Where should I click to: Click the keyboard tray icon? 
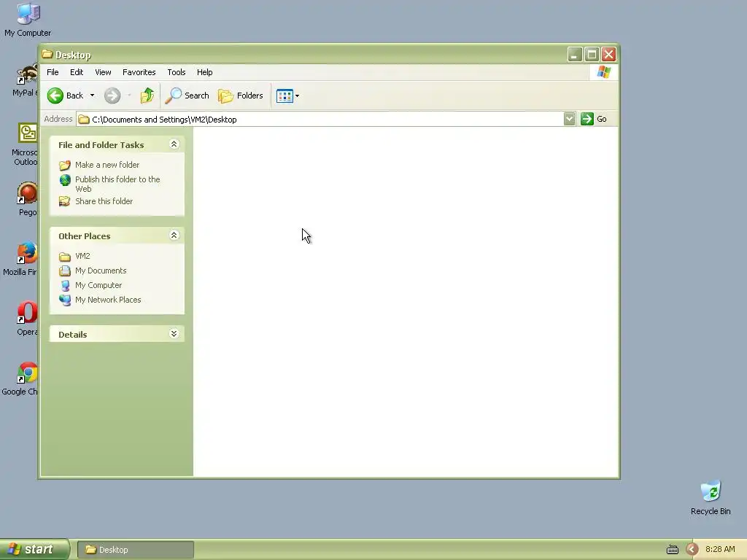[672, 550]
